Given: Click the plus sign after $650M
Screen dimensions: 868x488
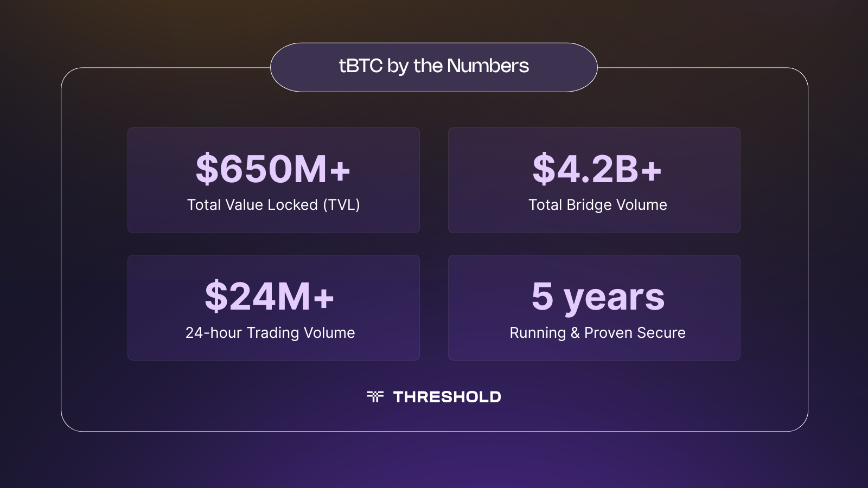Looking at the screenshot, I should point(340,171).
